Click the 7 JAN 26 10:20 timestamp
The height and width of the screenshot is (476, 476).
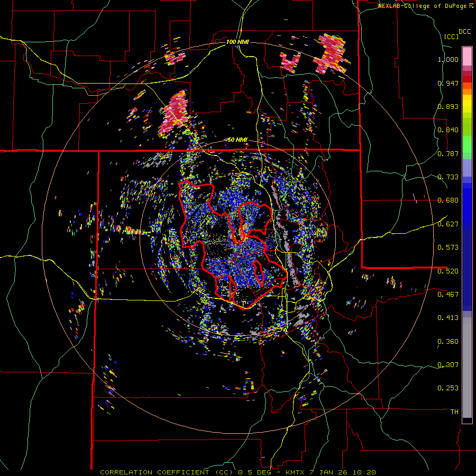343,472
